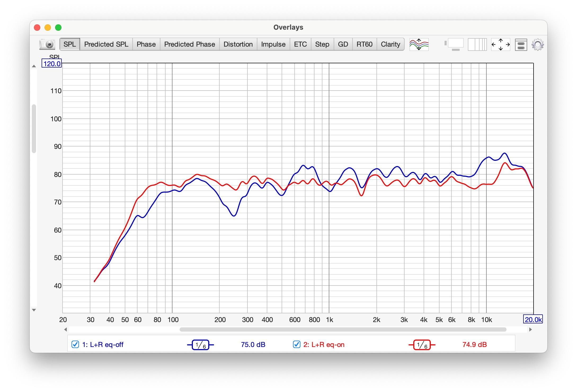This screenshot has width=577, height=392.
Task: Switch to the Impulse tab
Action: [273, 44]
